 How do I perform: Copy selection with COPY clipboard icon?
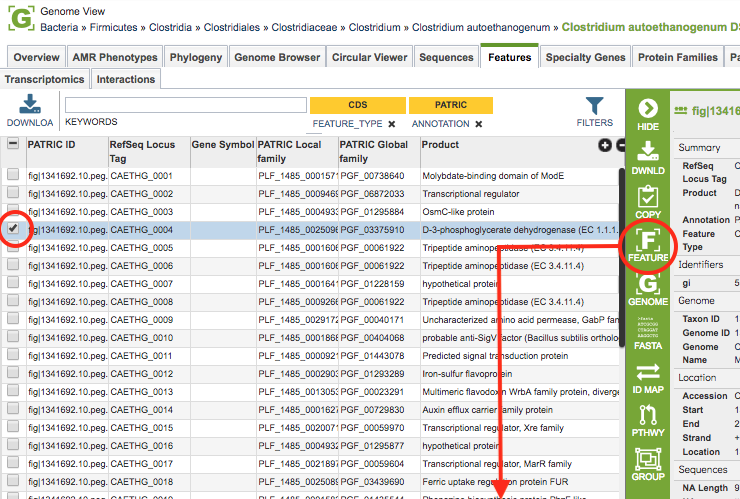point(648,196)
